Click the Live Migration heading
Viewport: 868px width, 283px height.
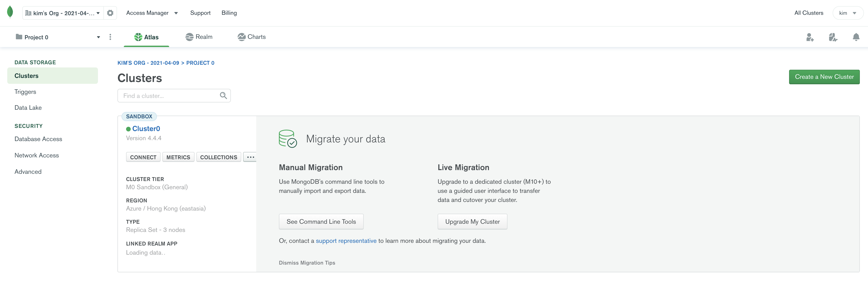463,167
